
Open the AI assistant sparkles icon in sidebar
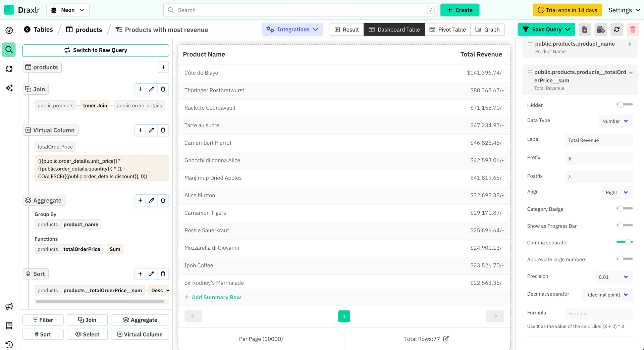pos(9,88)
